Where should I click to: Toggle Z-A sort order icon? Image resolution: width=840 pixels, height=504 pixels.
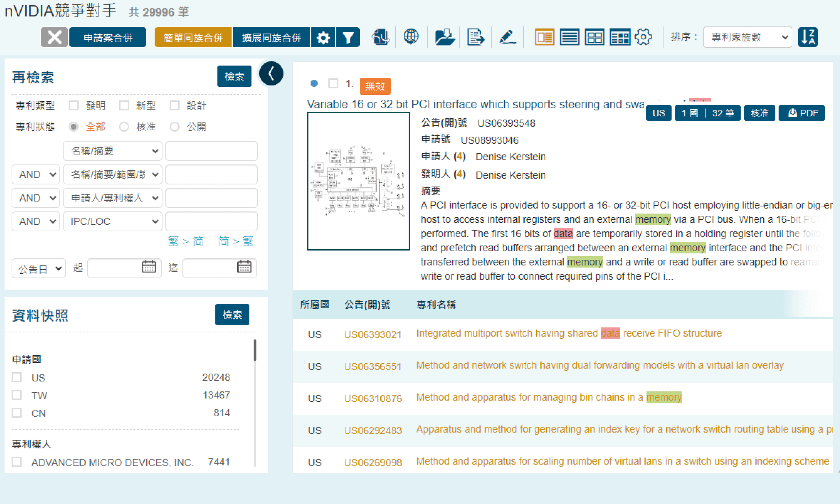pyautogui.click(x=808, y=37)
